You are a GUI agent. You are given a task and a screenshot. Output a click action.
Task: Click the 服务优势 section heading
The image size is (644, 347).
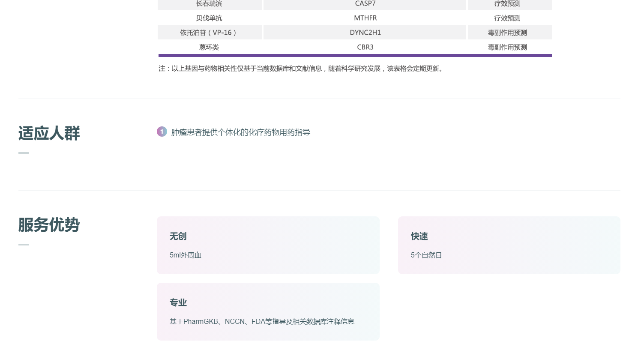pos(49,225)
